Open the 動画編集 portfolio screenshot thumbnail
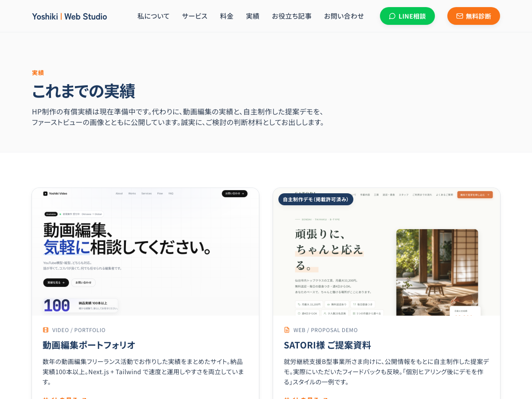 click(145, 252)
